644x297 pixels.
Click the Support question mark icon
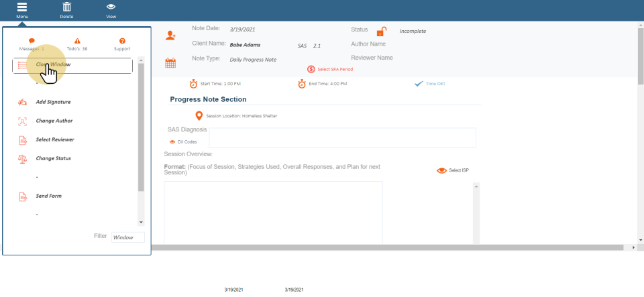click(x=122, y=41)
